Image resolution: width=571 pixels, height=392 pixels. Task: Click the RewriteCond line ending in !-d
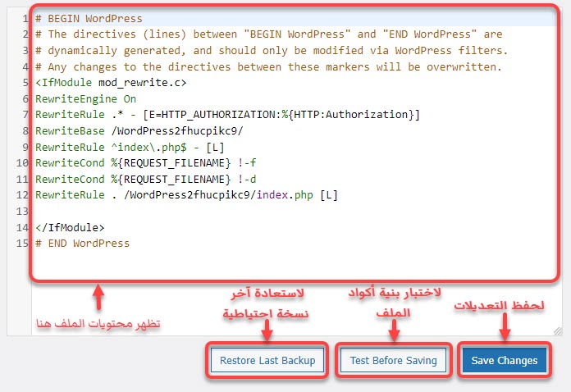146,179
